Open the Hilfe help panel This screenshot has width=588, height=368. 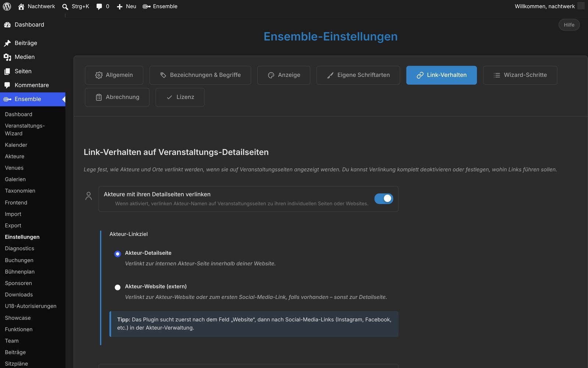click(569, 25)
